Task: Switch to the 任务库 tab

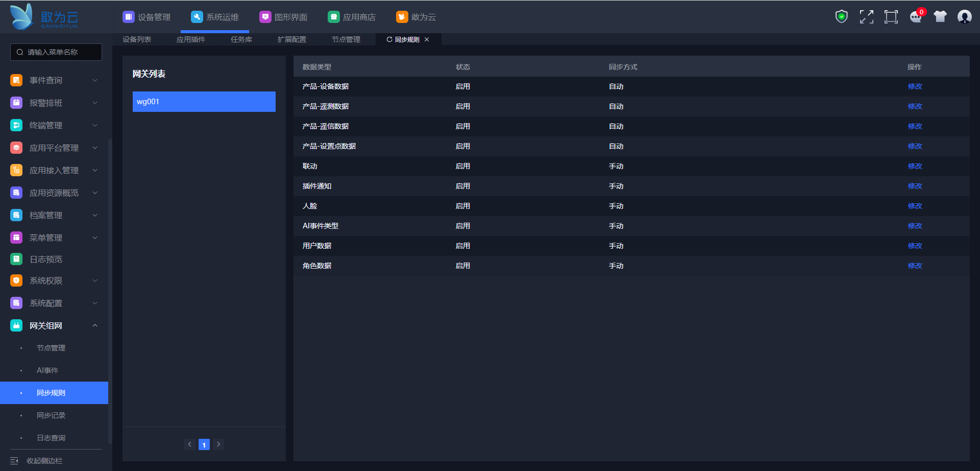Action: tap(241, 39)
